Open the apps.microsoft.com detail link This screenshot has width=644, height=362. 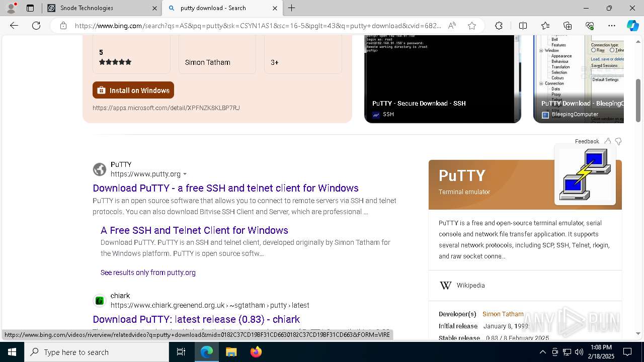166,108
